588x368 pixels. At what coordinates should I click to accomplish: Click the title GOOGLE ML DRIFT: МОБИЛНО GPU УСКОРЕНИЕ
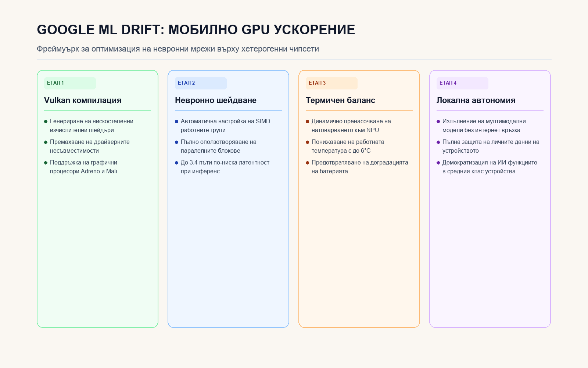196,30
